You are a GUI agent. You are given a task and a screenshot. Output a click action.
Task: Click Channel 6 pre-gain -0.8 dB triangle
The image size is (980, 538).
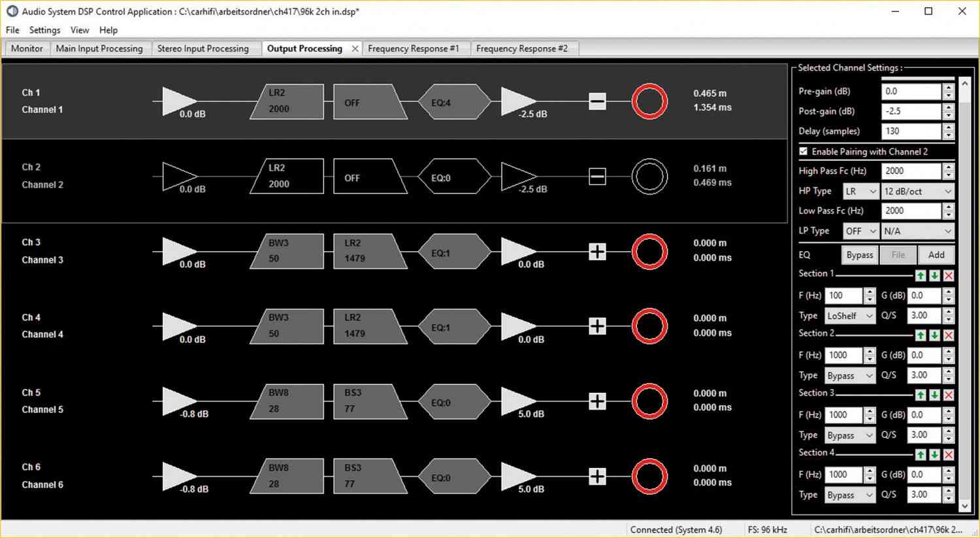point(178,477)
